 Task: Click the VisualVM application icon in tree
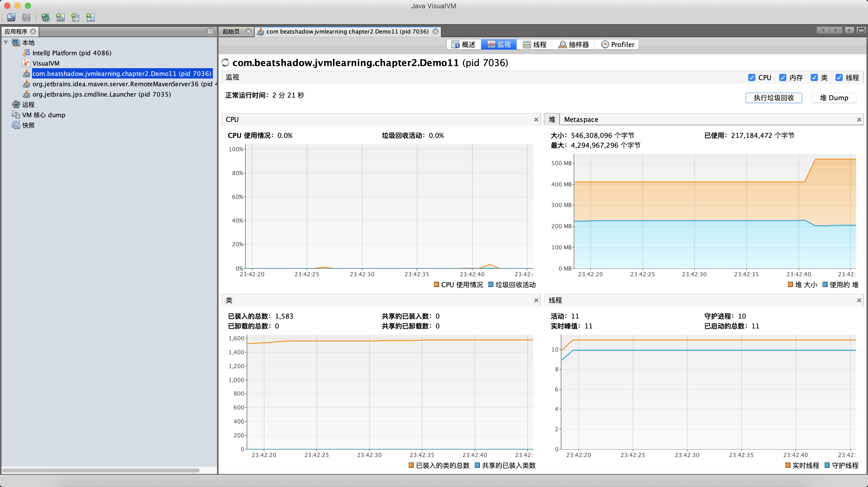26,63
